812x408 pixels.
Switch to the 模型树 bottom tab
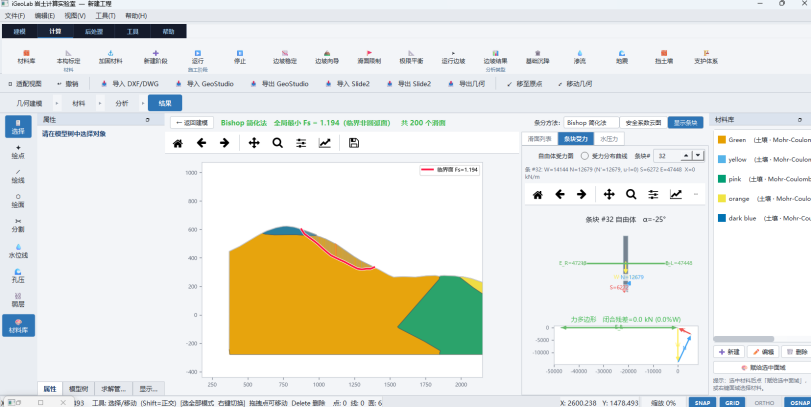click(79, 389)
